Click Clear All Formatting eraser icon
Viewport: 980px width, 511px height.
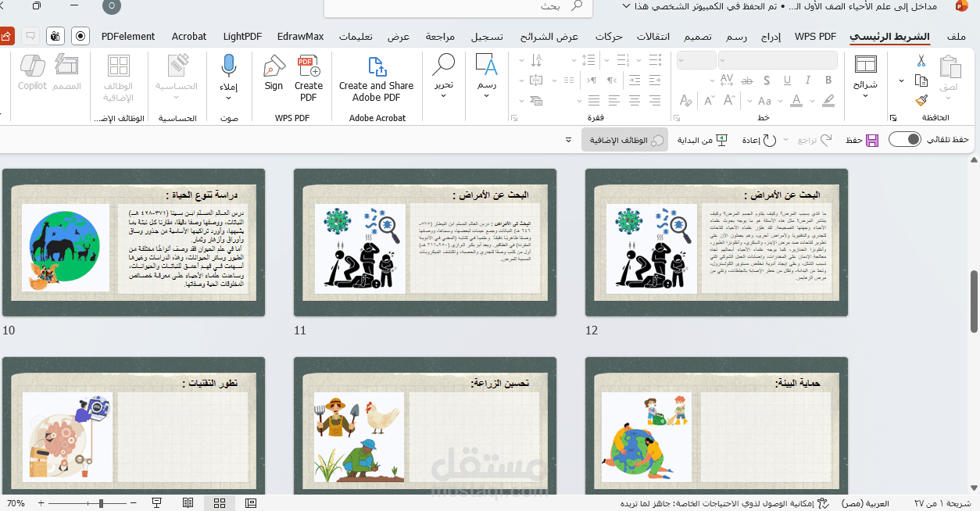point(687,99)
